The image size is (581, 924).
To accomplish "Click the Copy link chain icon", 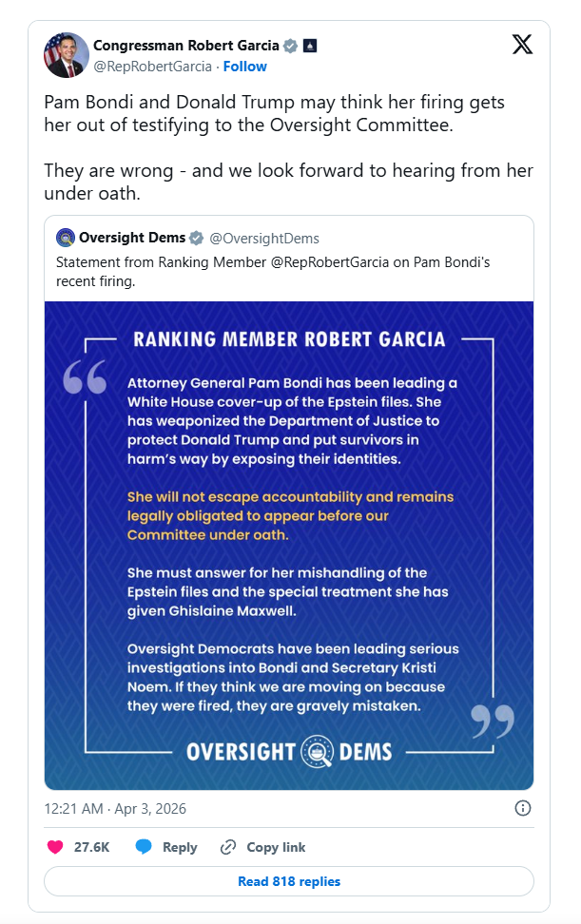I will (227, 847).
